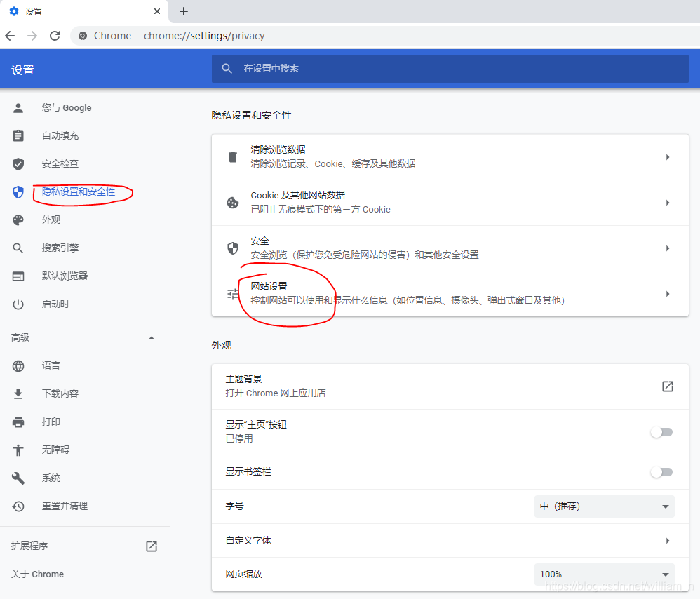Open 默认浏览器 settings section
Screen dimensions: 700x599
[65, 276]
